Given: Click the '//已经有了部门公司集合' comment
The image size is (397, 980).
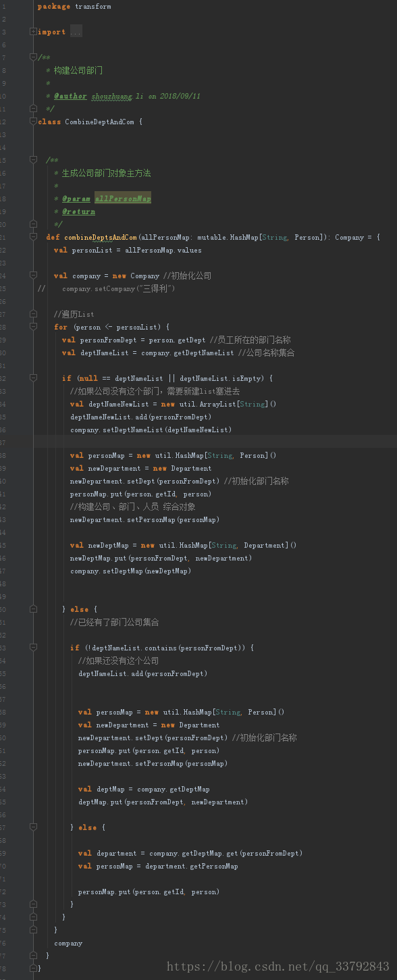Looking at the screenshot, I should pyautogui.click(x=115, y=622).
